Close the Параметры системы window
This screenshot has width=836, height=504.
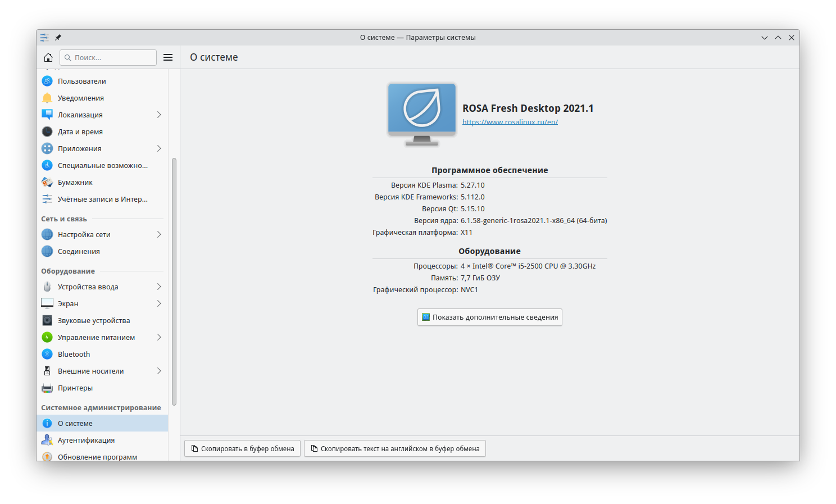click(x=792, y=38)
